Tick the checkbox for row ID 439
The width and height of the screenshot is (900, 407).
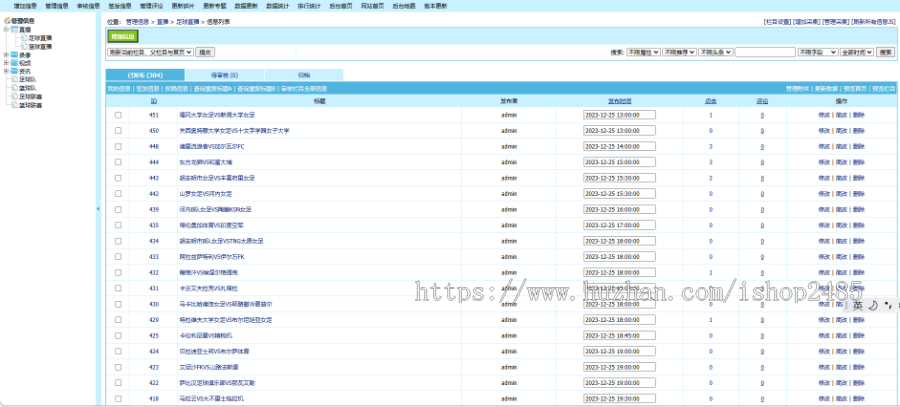tap(118, 210)
